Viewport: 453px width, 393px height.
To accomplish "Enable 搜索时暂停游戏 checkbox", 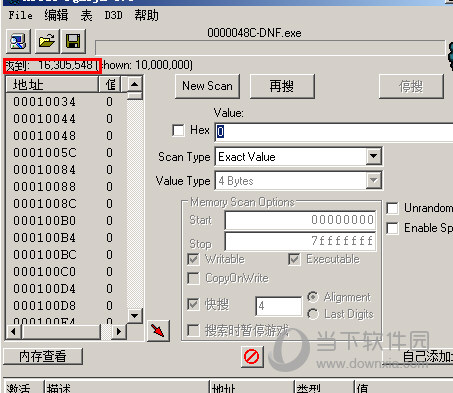I will 194,330.
